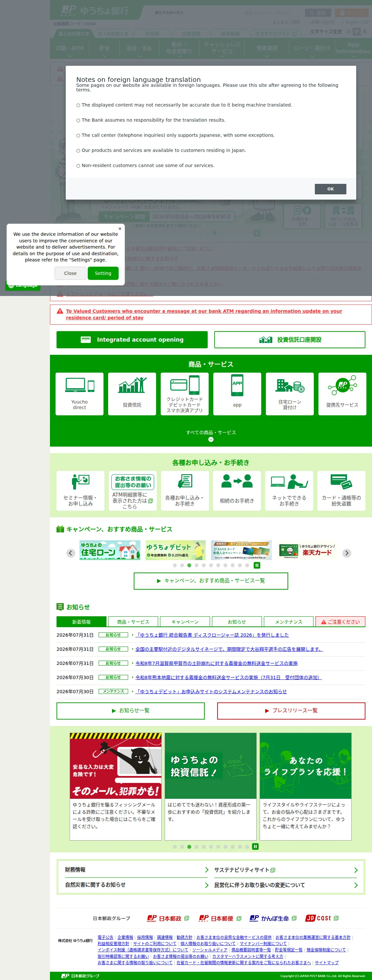Pause the campaign banner carousel
Viewport: 372px width, 980px height.
coord(257,565)
